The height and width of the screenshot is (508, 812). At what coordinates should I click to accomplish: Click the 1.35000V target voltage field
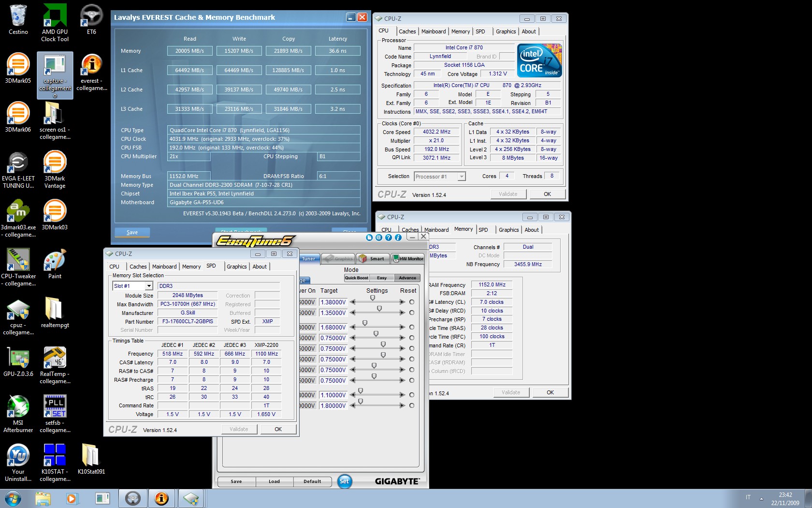click(333, 313)
